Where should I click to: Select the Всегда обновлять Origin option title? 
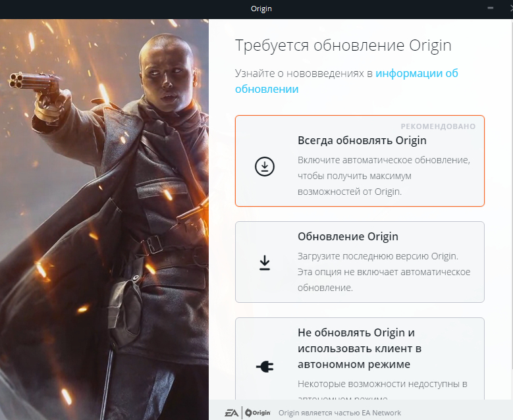(x=362, y=140)
